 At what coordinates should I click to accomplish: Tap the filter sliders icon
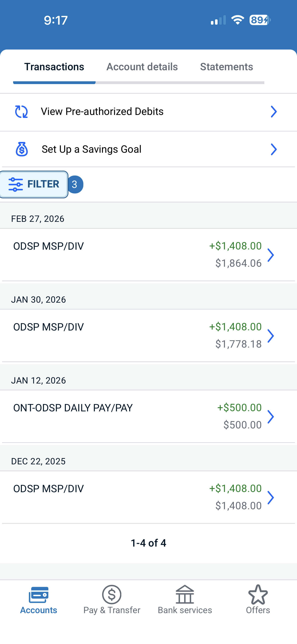tap(16, 184)
